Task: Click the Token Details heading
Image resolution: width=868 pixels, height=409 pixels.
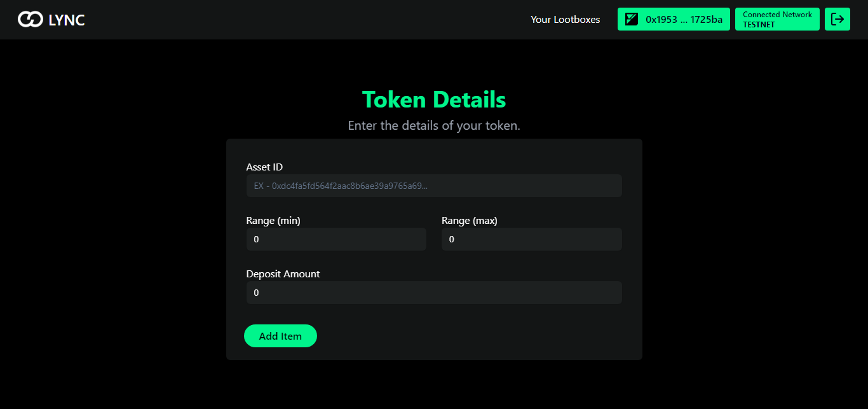Action: pos(434,100)
